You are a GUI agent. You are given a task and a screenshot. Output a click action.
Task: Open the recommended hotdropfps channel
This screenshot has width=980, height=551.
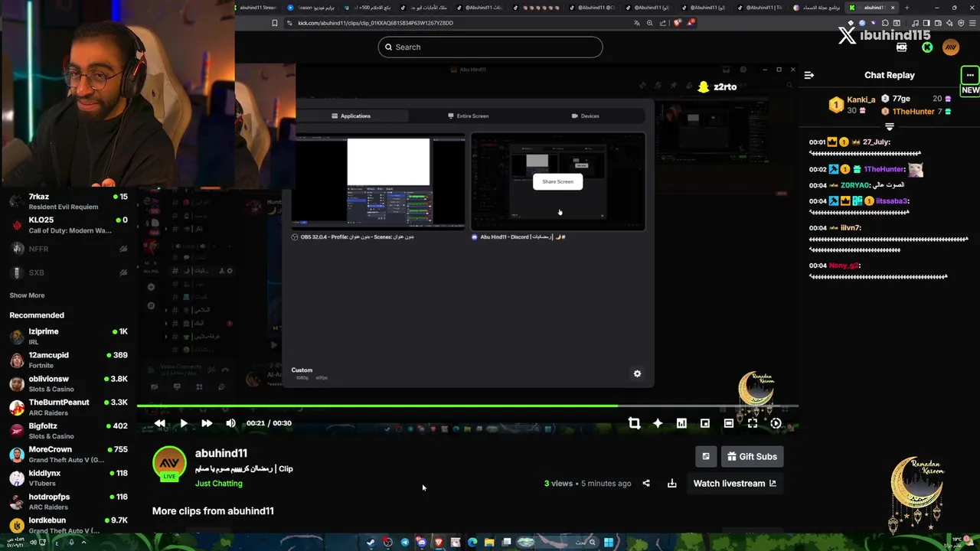tap(69, 502)
